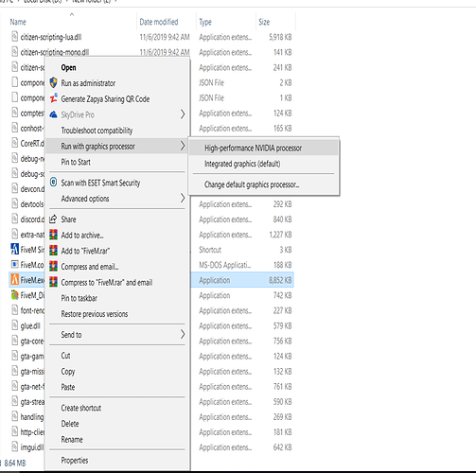Select Properties from the context menu
The width and height of the screenshot is (476, 473).
[x=75, y=461]
